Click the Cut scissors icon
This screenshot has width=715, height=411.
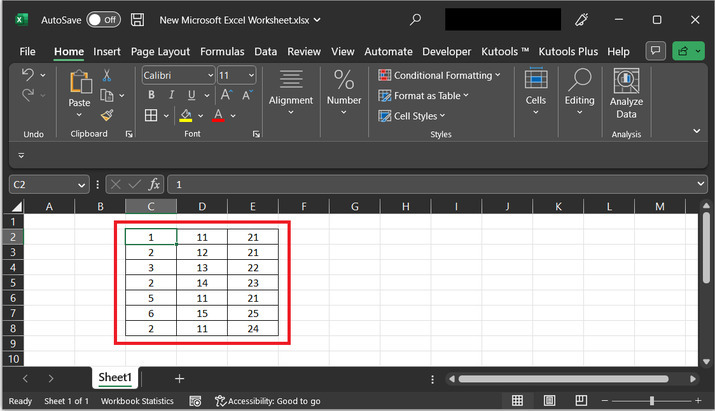(x=106, y=76)
